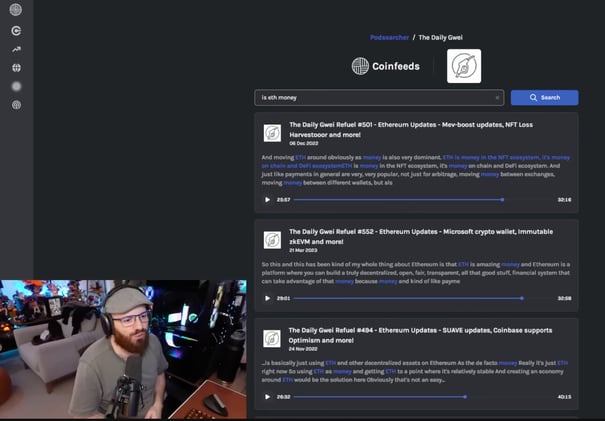
Task: Select the circular C icon in the sidebar
Action: pos(16,30)
